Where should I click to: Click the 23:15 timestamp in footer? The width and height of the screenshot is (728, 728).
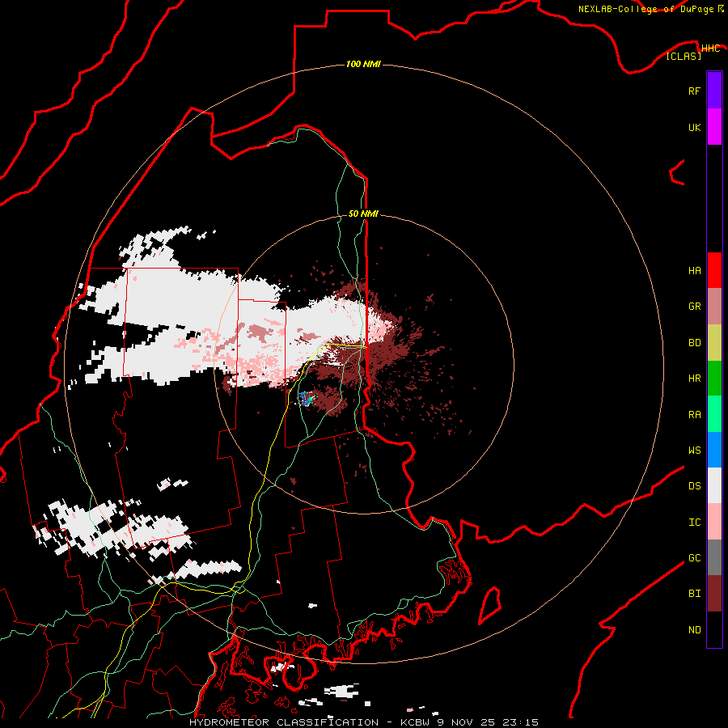(523, 722)
